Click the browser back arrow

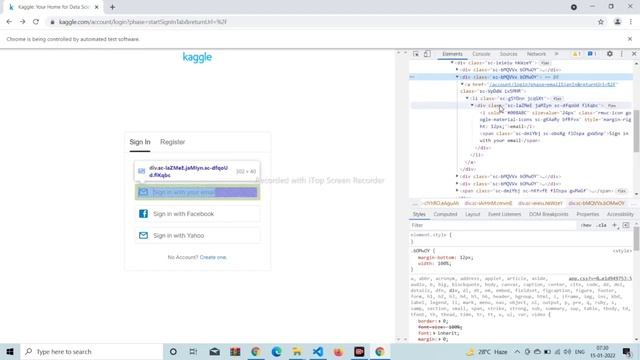click(x=9, y=22)
